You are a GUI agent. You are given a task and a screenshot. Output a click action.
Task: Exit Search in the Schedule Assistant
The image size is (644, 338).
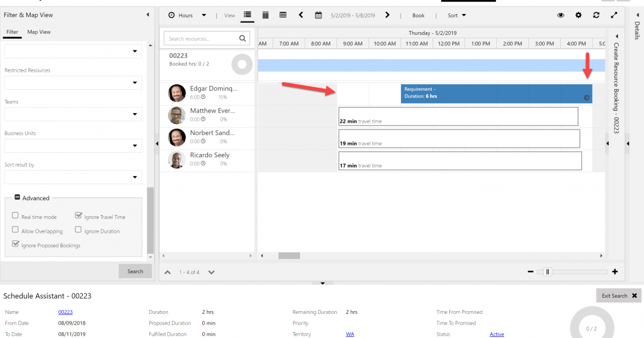pos(615,296)
